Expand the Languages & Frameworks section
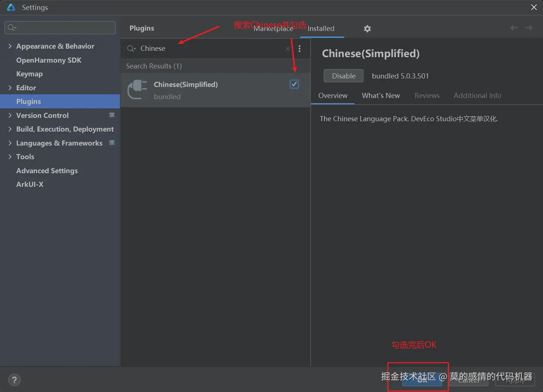Viewport: 543px width, 392px height. pos(10,143)
